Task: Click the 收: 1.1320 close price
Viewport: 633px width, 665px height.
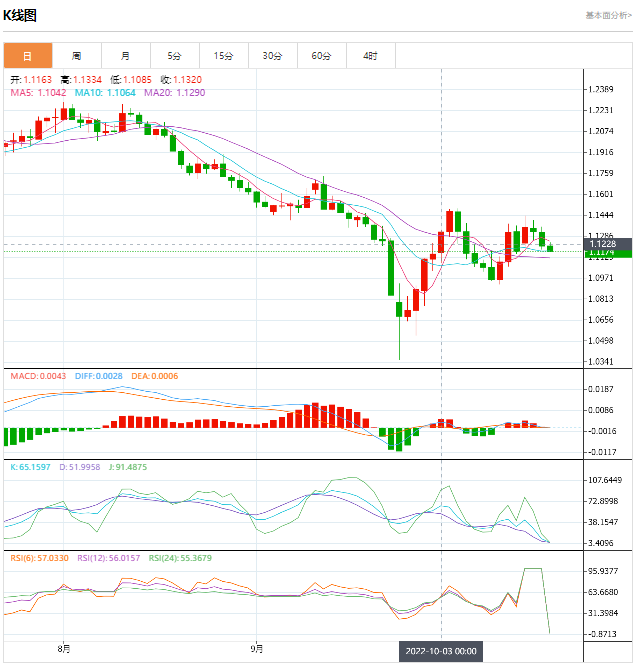Action: 181,80
